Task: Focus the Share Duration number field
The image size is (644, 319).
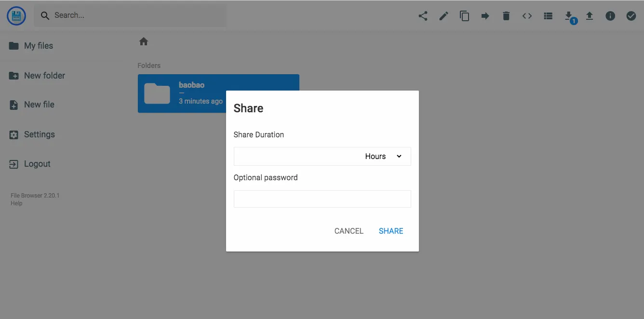Action: [297, 156]
